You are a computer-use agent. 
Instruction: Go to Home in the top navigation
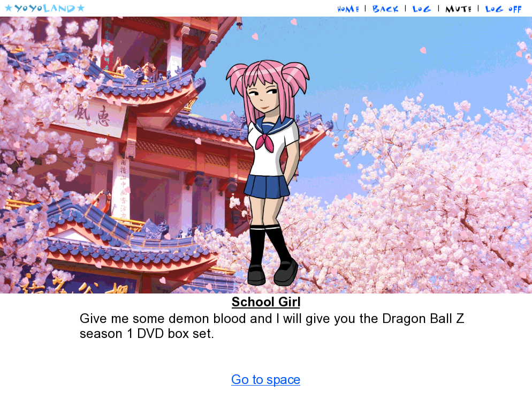[348, 9]
